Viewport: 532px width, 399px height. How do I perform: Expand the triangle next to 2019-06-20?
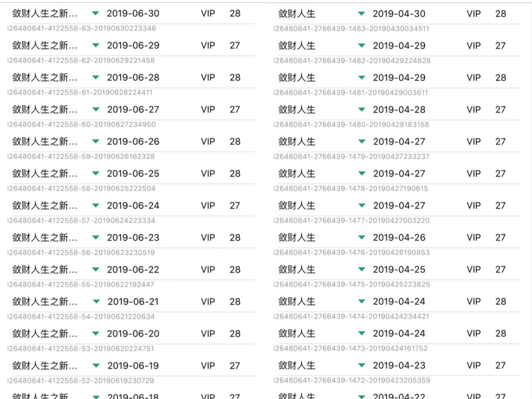pyautogui.click(x=96, y=334)
